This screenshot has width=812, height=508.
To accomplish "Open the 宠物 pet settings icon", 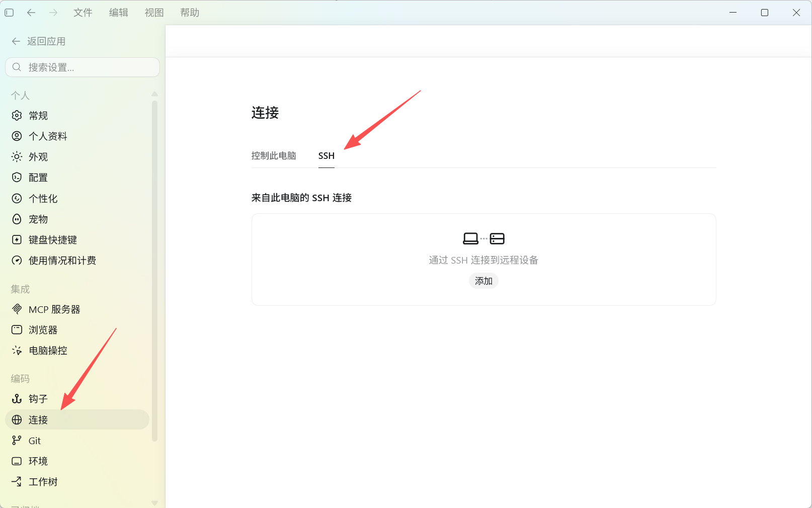I will pyautogui.click(x=17, y=219).
